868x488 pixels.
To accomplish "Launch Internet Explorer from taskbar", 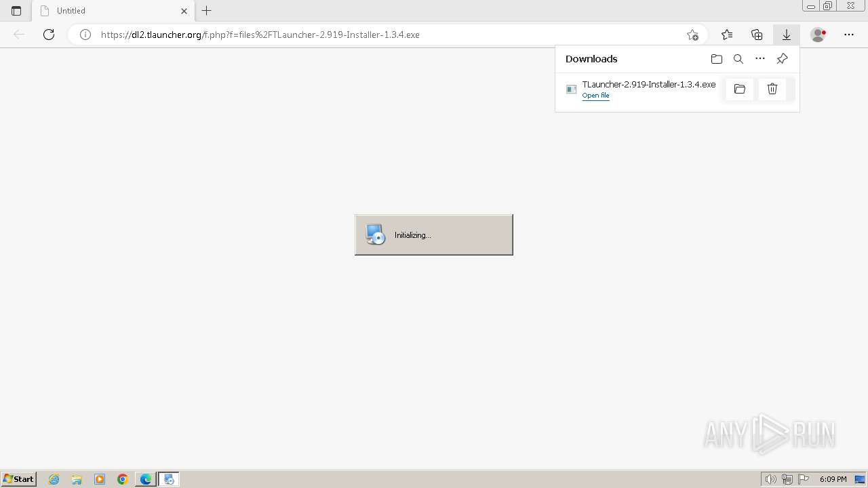I will [54, 479].
